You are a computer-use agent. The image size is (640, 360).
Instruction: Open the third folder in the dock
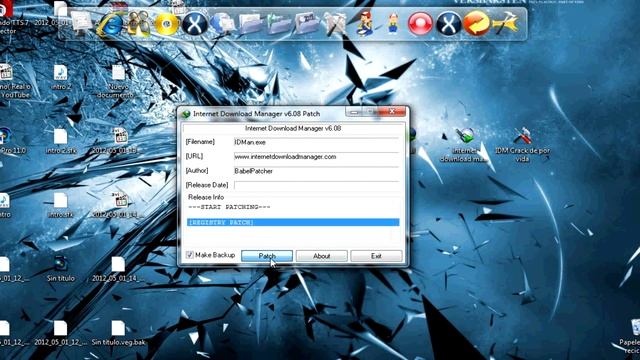click(307, 24)
